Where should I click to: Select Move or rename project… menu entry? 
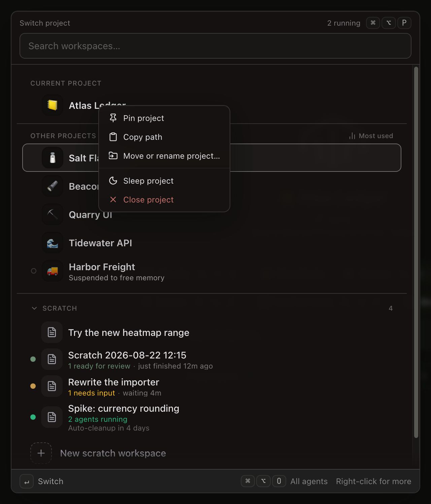(x=164, y=156)
